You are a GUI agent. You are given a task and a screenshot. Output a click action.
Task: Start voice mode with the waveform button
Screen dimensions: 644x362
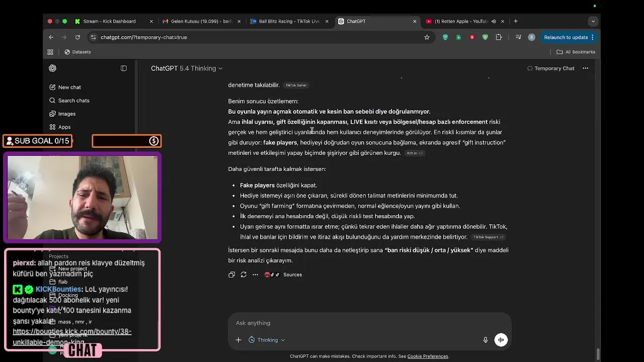(501, 340)
